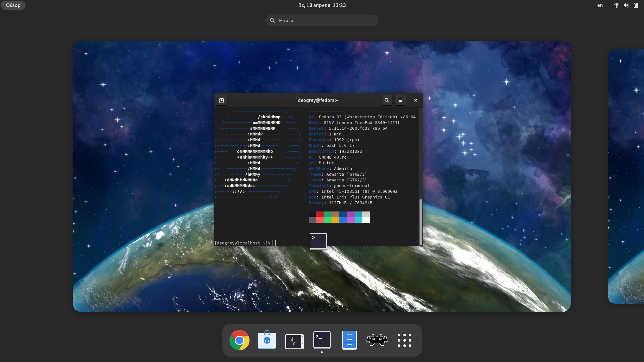Click the DE: GNOME 40.rc line
The width and height of the screenshot is (644, 362).
coord(328,157)
